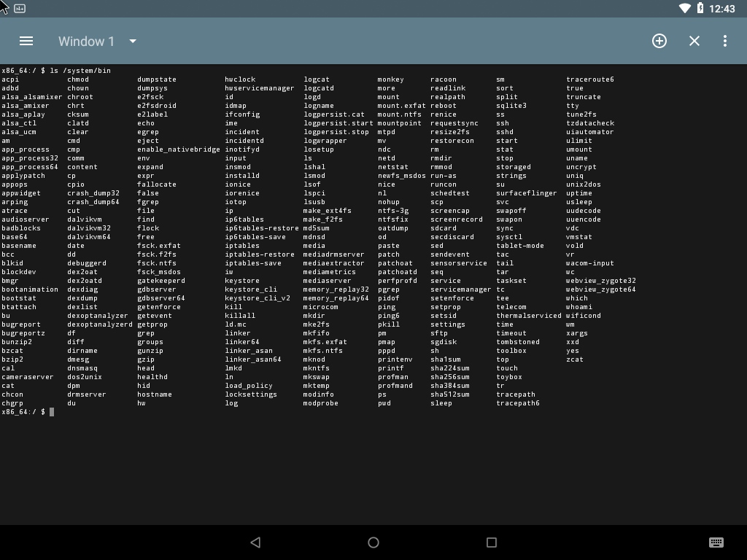This screenshot has width=747, height=560.
Task: Open the three-dot overflow menu
Action: pyautogui.click(x=725, y=41)
